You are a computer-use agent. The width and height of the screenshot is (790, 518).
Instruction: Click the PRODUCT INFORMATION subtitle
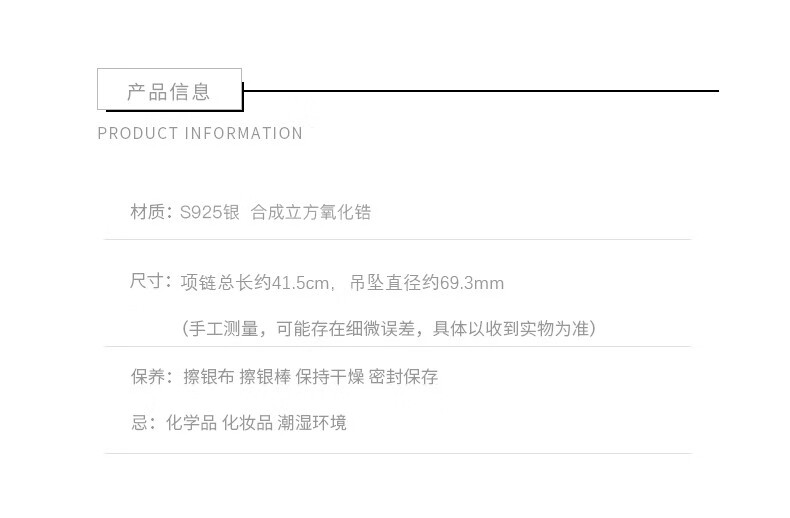[x=200, y=134]
